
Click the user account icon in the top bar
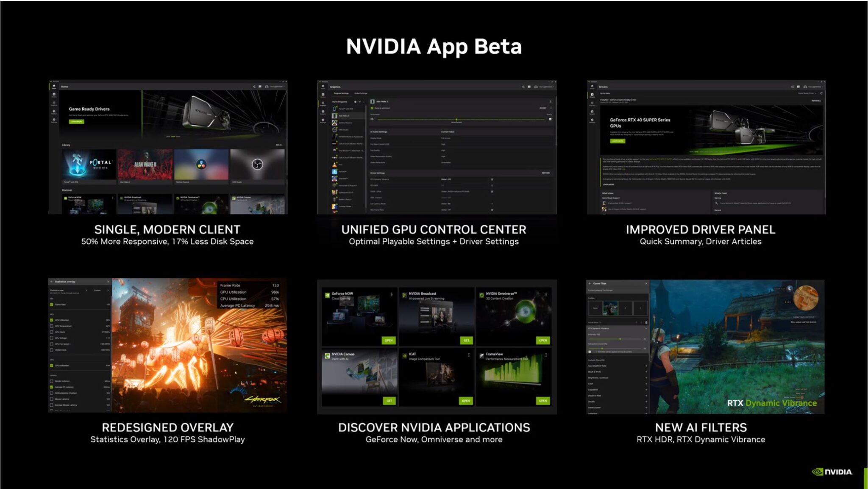[536, 87]
